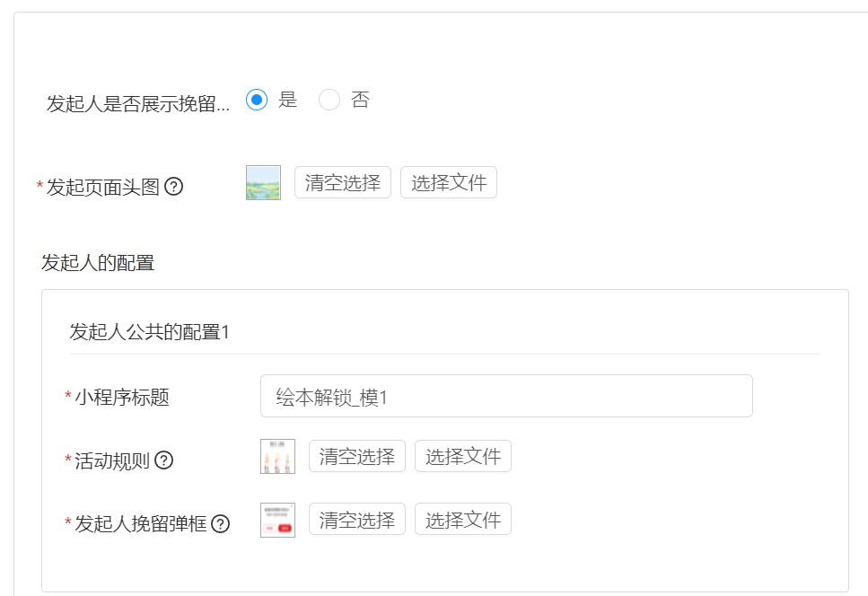Open the 活动规则 image thumbnail
The width and height of the screenshot is (868, 596).
point(277,456)
